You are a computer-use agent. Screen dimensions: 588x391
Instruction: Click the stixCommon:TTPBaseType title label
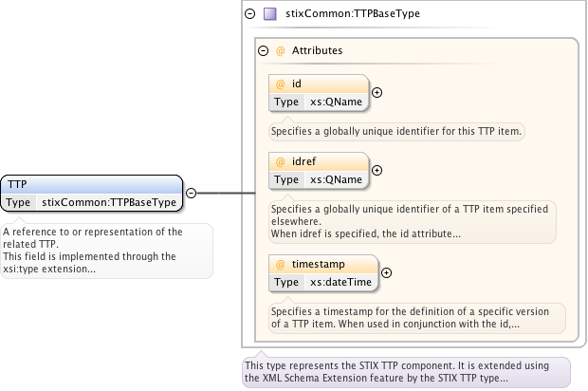(x=352, y=14)
